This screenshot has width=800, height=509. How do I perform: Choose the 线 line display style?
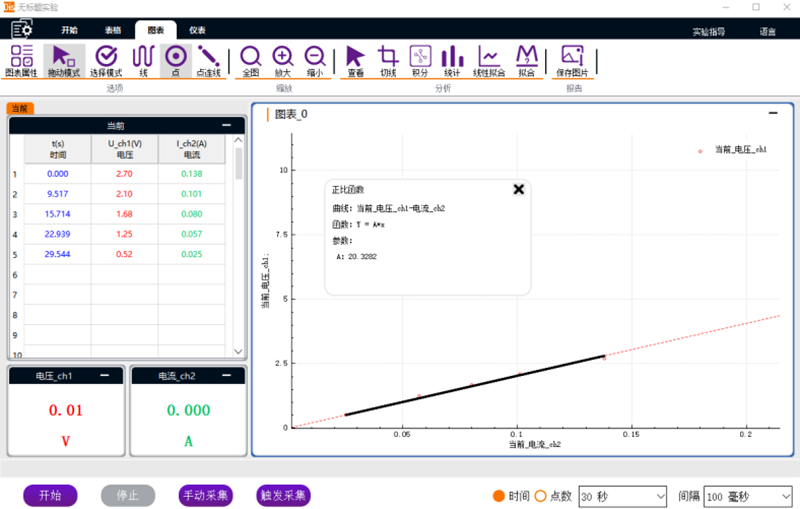point(143,61)
